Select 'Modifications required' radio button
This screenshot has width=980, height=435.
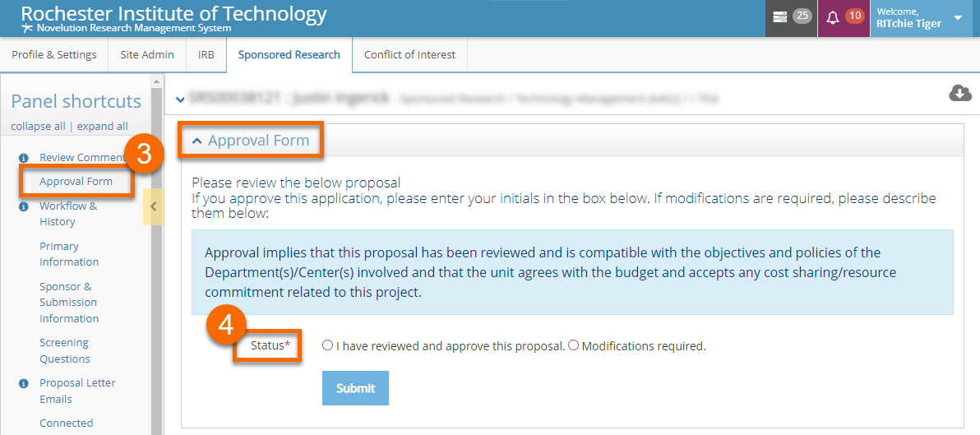click(573, 346)
